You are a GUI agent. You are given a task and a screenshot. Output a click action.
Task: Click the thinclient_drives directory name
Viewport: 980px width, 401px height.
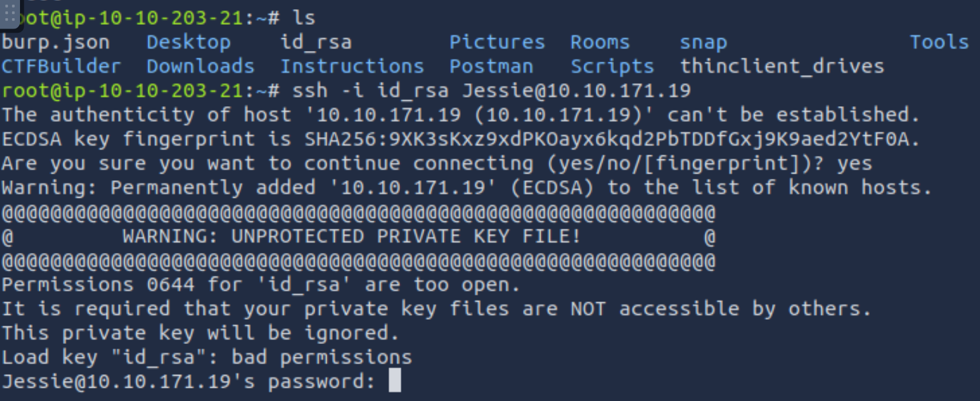pyautogui.click(x=782, y=66)
